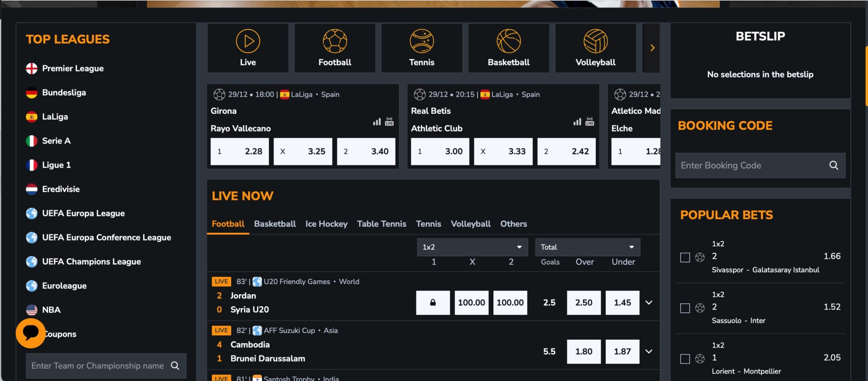Click the Netherlands flag next to Eredivisie
Viewport: 868px width, 381px height.
32,189
